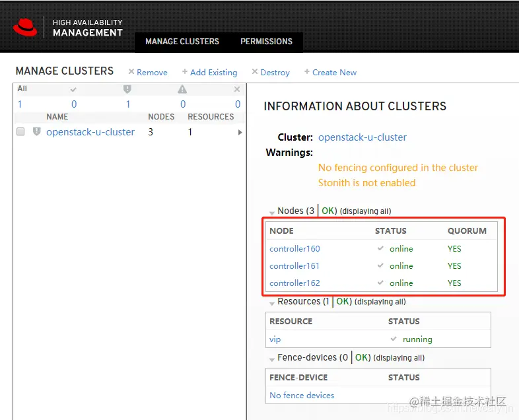The width and height of the screenshot is (519, 420).
Task: Sort by NAME column header
Action: click(x=57, y=117)
